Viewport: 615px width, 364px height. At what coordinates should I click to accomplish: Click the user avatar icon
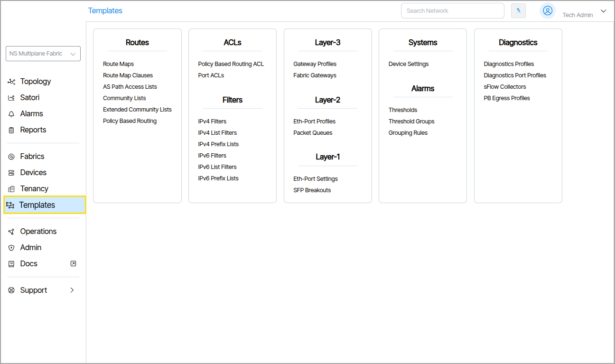(548, 10)
